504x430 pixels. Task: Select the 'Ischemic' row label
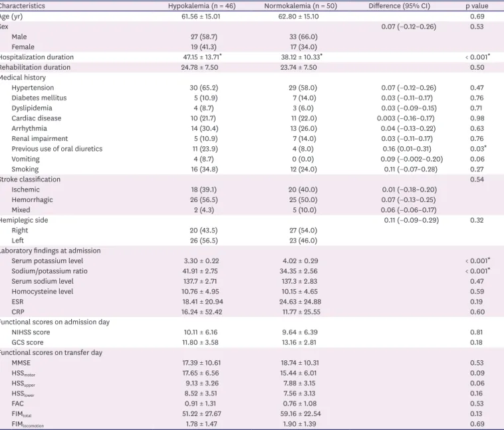pos(25,189)
